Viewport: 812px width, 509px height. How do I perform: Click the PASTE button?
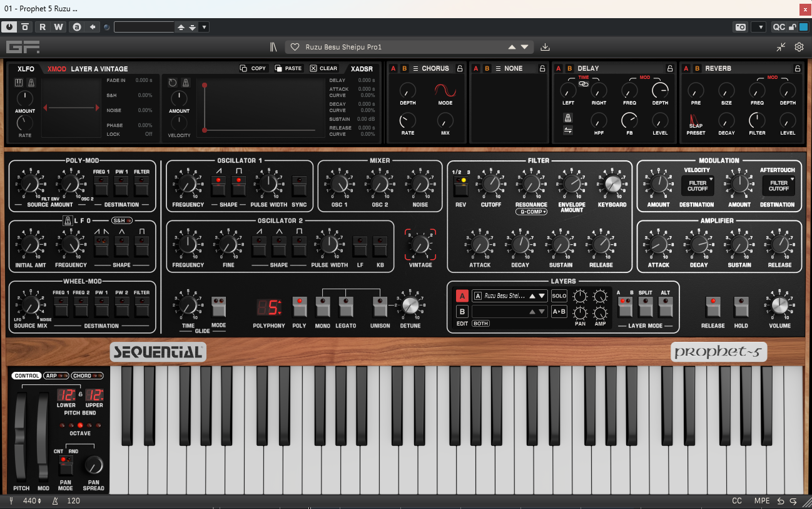click(288, 68)
